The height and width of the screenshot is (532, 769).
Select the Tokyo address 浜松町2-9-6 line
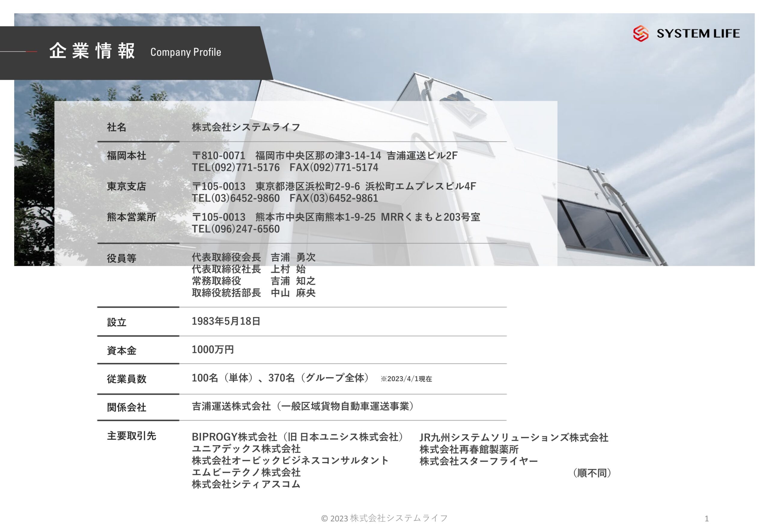tap(333, 186)
